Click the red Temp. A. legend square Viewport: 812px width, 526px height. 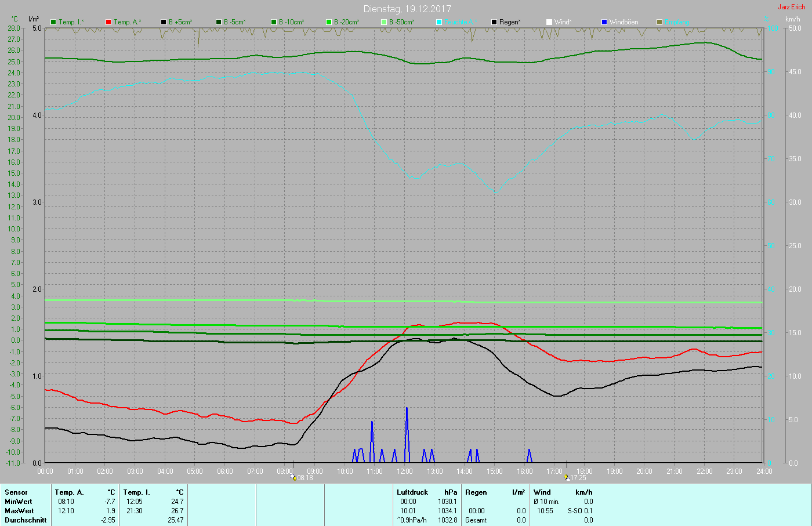point(108,22)
